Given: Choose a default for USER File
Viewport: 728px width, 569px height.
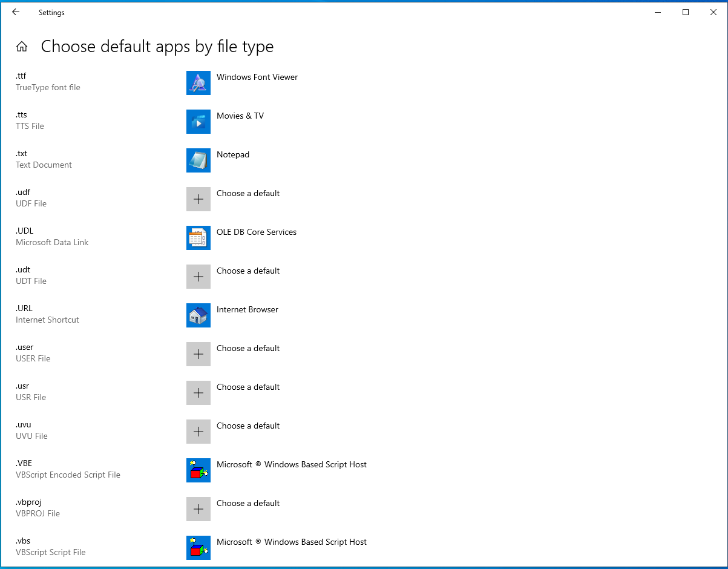Looking at the screenshot, I should click(x=248, y=348).
